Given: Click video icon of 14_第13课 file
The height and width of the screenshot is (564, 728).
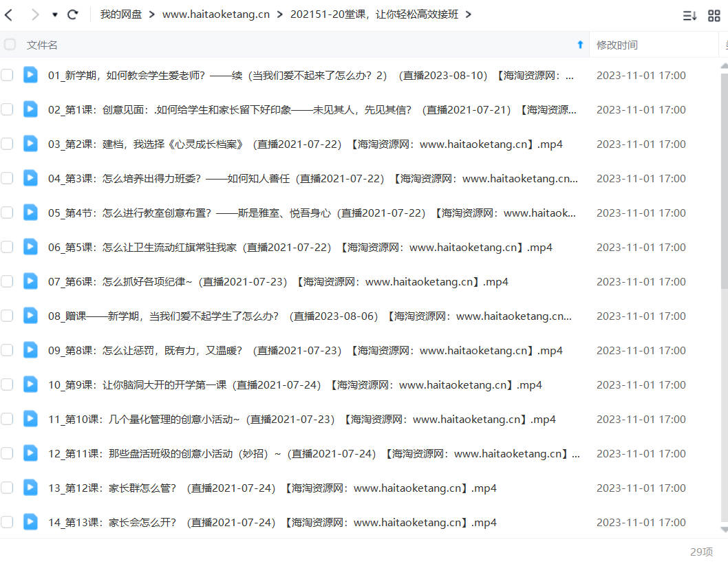Looking at the screenshot, I should (x=30, y=521).
